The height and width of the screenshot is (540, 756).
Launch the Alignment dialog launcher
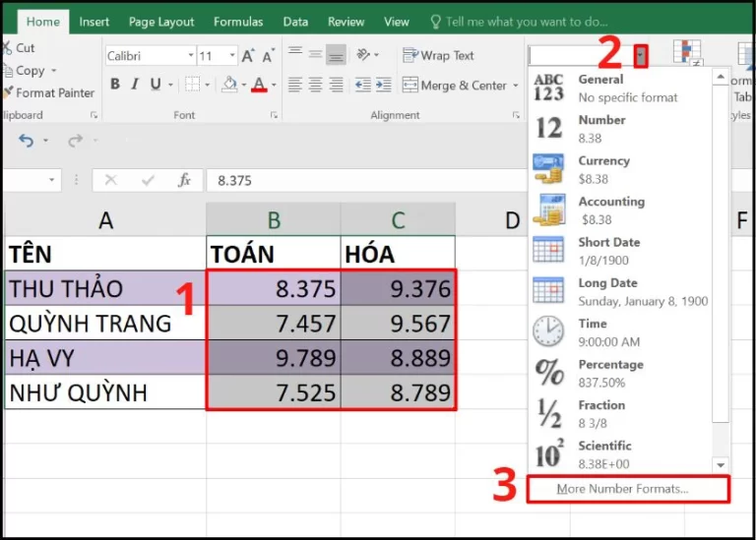point(516,115)
